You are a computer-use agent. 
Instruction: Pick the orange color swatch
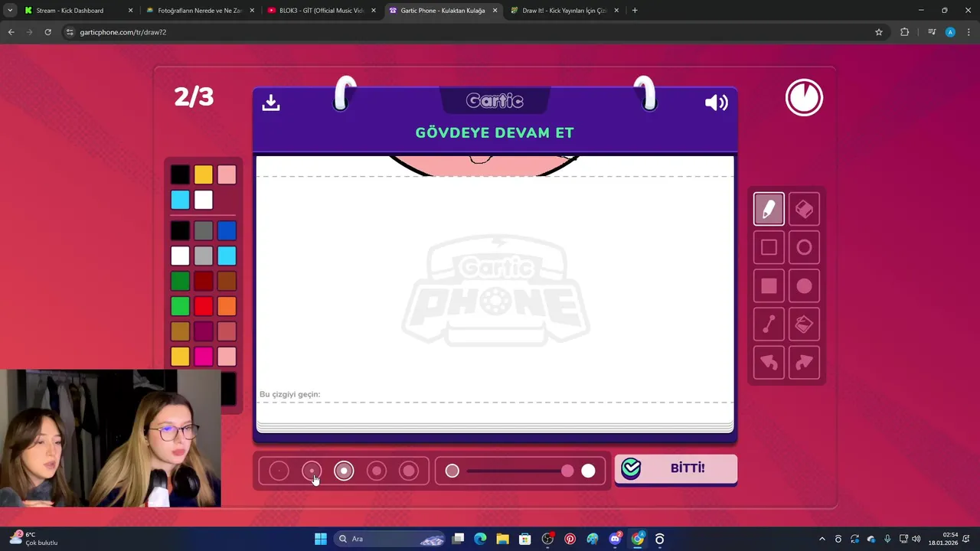tap(227, 306)
